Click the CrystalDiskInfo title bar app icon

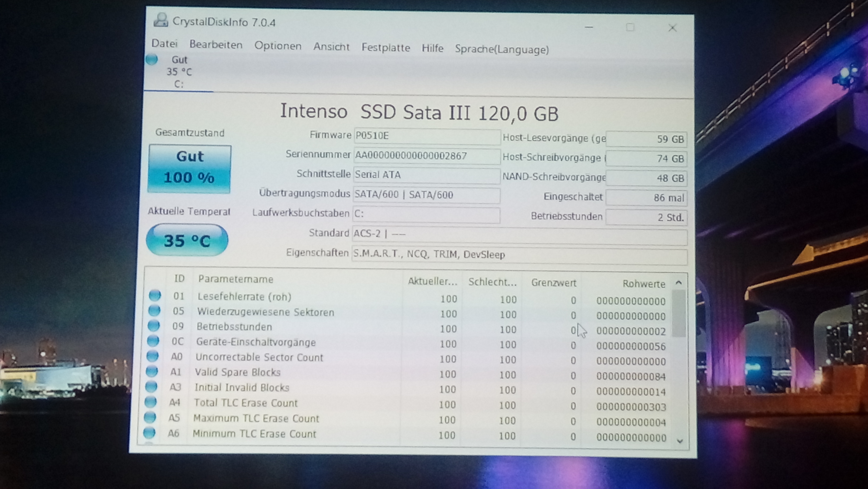[161, 20]
